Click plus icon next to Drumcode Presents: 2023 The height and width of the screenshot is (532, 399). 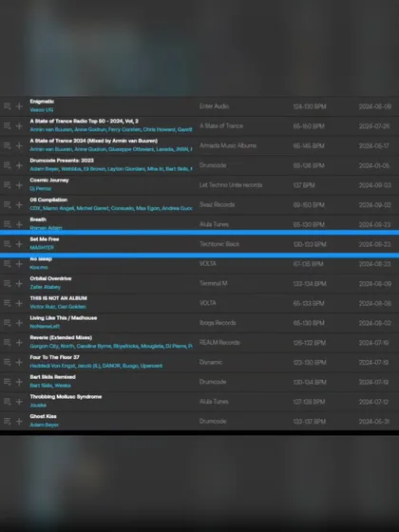(x=19, y=165)
